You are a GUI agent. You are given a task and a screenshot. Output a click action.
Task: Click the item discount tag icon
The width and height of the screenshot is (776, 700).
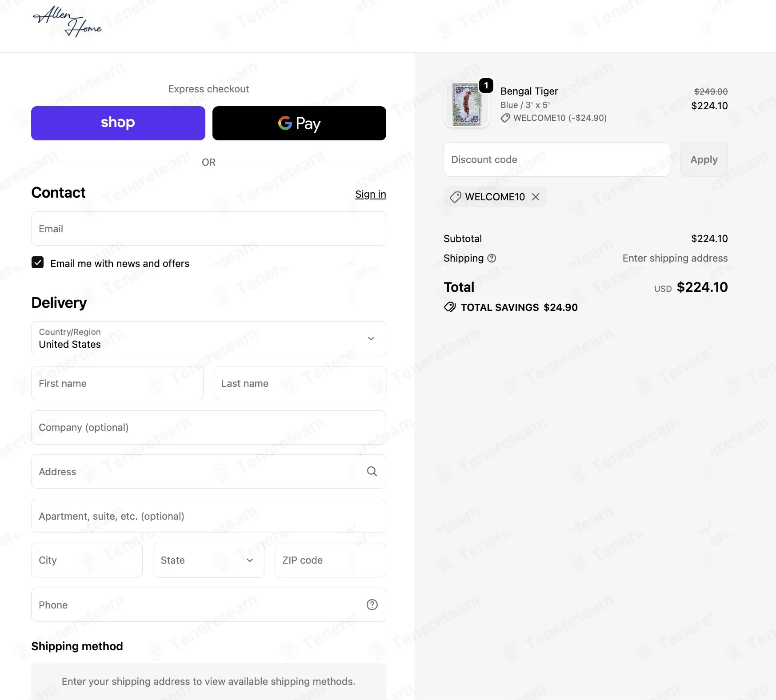pyautogui.click(x=505, y=118)
